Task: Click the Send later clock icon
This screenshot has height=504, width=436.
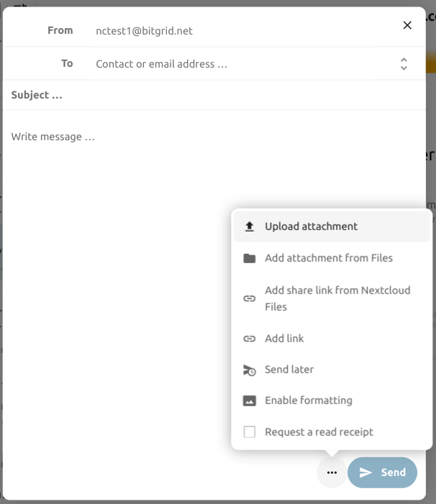Action: 250,370
